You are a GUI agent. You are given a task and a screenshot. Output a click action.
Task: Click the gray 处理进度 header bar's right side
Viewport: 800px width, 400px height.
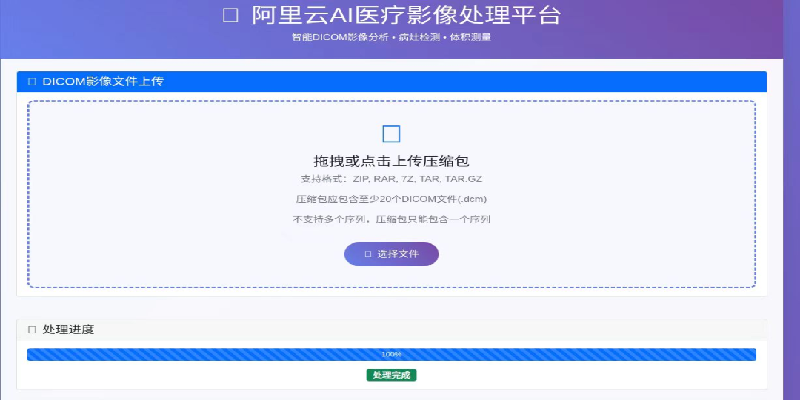(x=650, y=329)
